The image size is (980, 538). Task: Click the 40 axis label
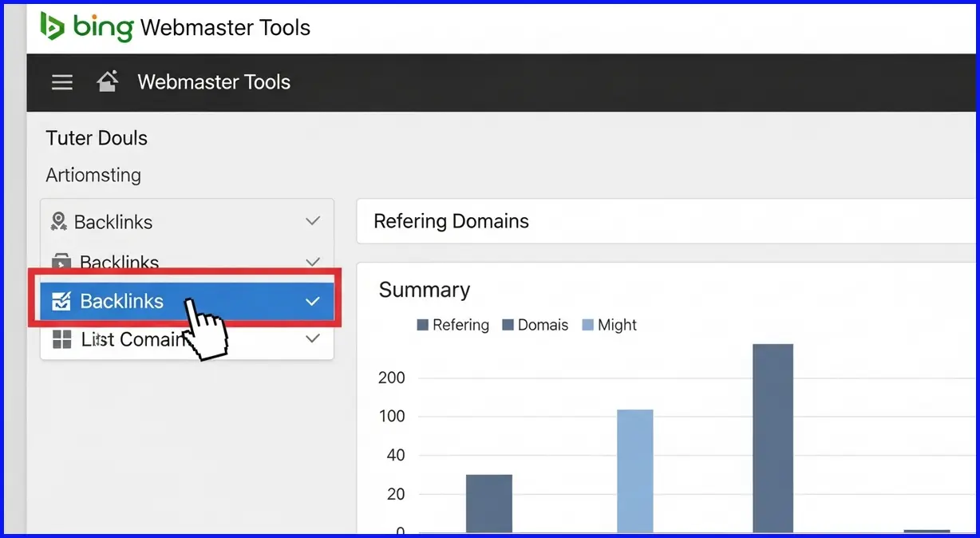[x=395, y=456]
